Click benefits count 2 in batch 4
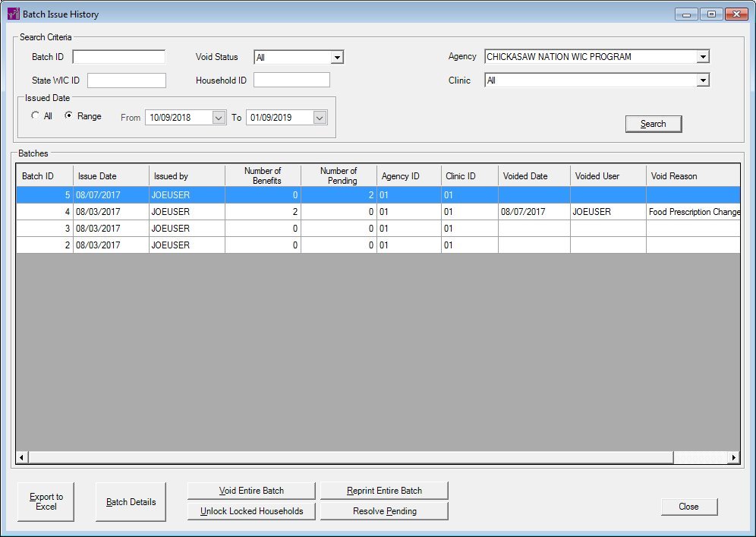This screenshot has width=756, height=537. tap(263, 212)
